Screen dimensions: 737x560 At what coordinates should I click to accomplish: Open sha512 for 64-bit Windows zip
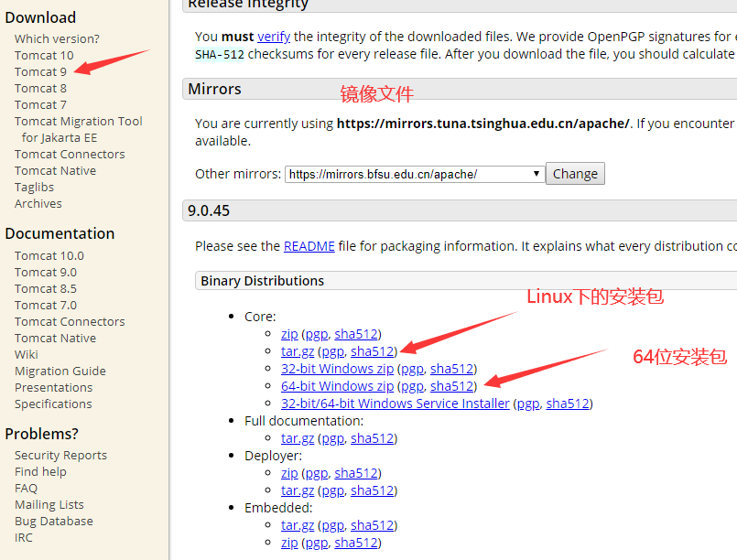451,386
